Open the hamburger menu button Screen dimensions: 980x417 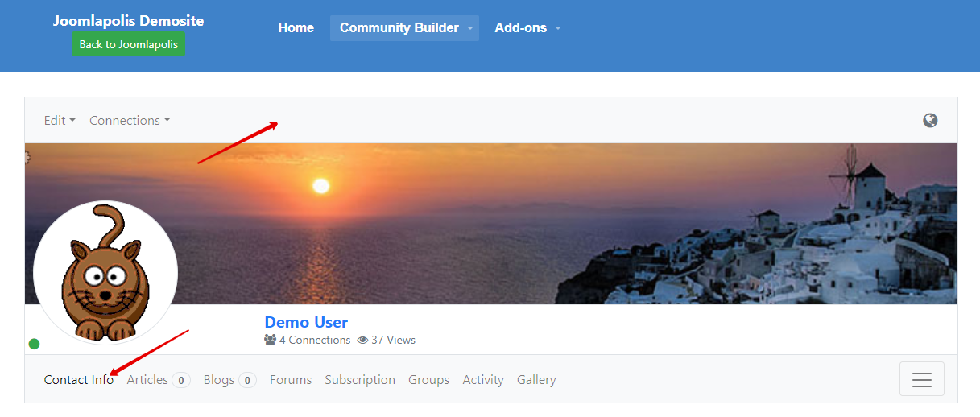pos(922,379)
